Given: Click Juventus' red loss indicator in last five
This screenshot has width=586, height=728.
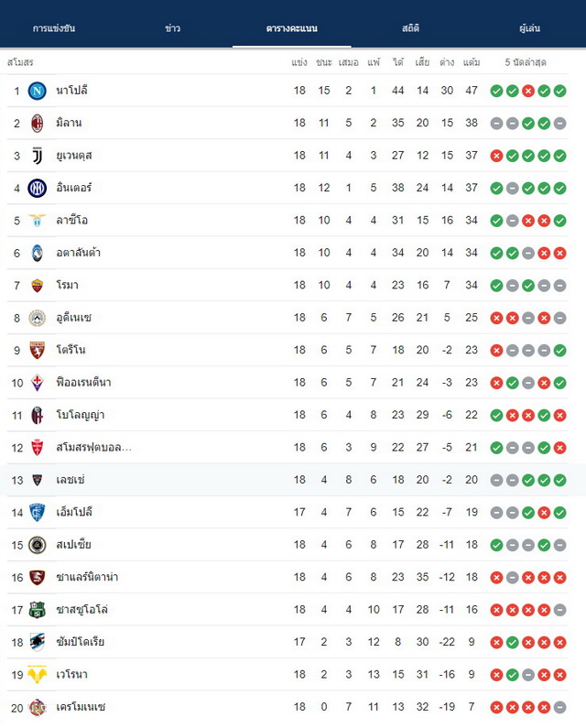Looking at the screenshot, I should click(496, 156).
